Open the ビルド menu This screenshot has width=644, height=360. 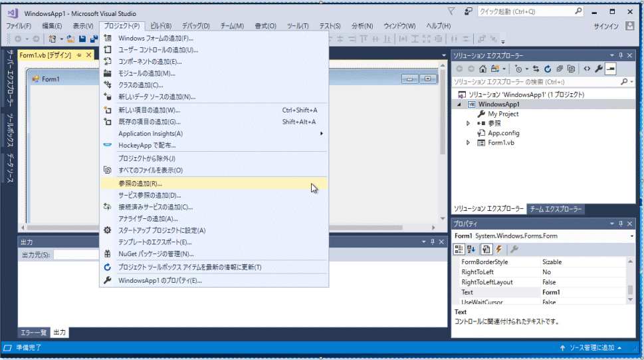pos(161,26)
